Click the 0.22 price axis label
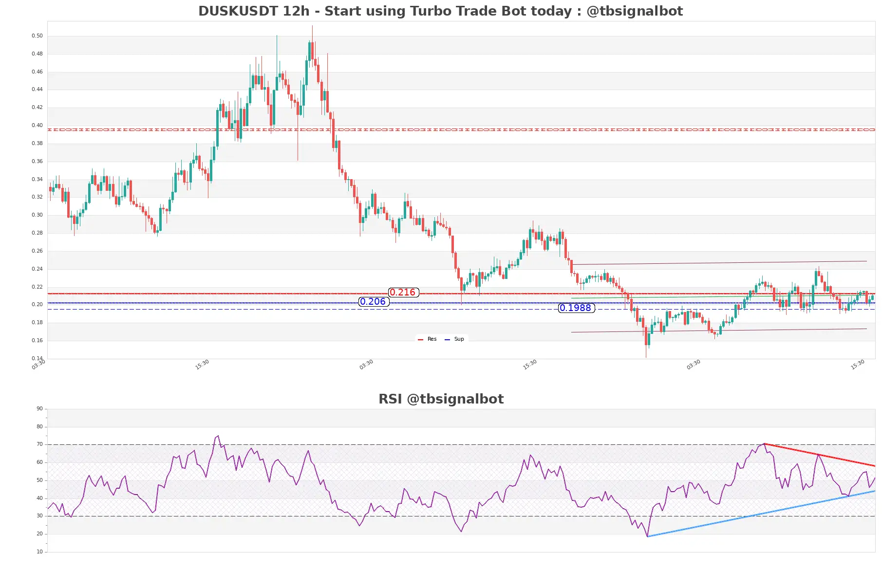The image size is (882, 588). click(37, 287)
